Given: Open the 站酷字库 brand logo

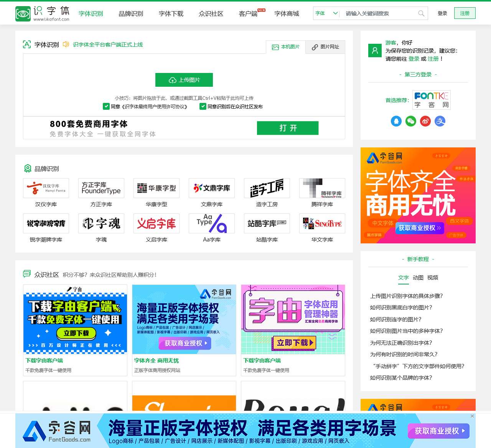Looking at the screenshot, I should [x=267, y=223].
